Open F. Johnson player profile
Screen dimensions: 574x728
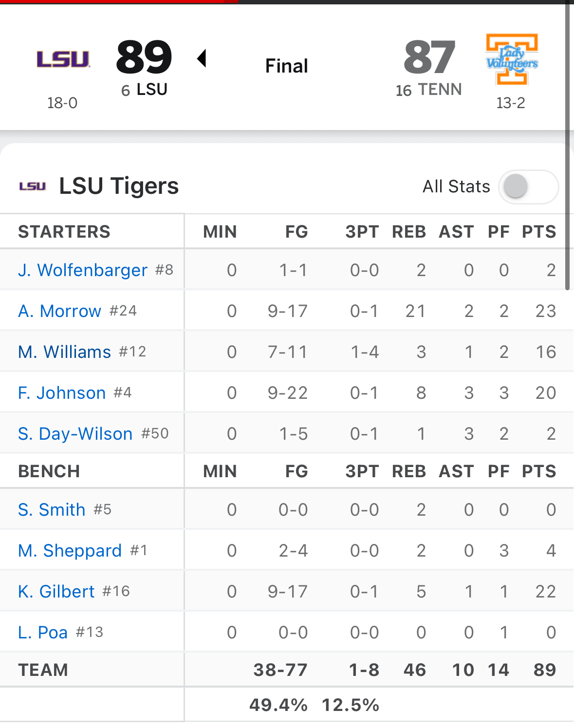pos(62,393)
